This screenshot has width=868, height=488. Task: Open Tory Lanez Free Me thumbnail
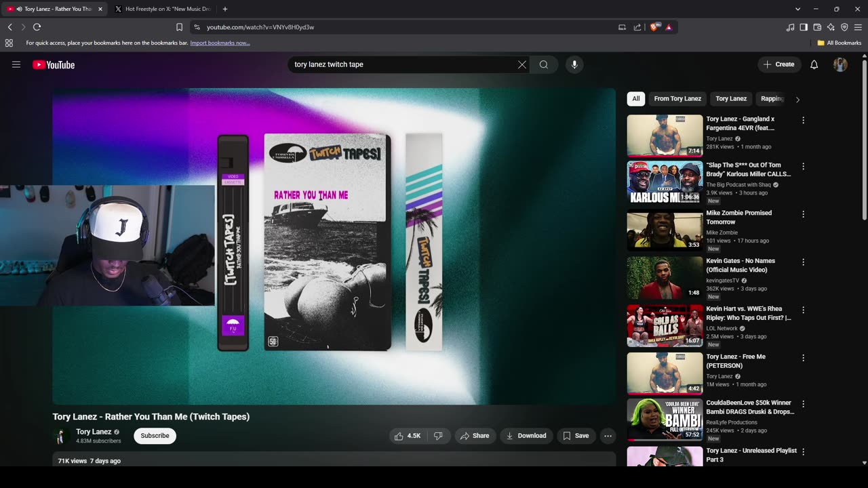(665, 373)
